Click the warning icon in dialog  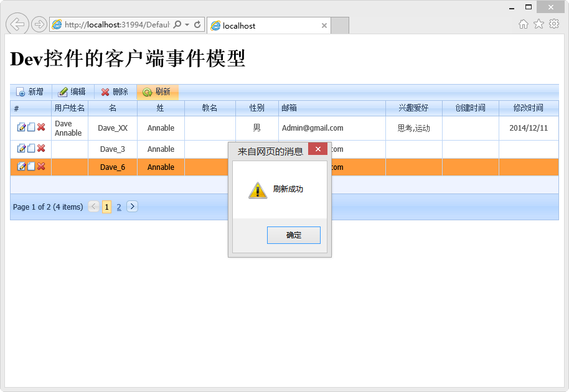tap(258, 190)
